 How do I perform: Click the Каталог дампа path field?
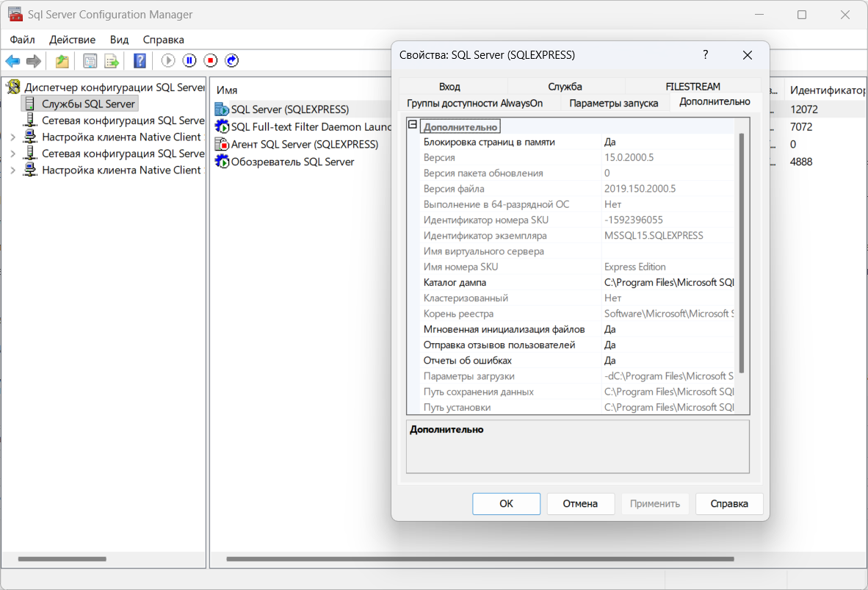[x=667, y=283]
